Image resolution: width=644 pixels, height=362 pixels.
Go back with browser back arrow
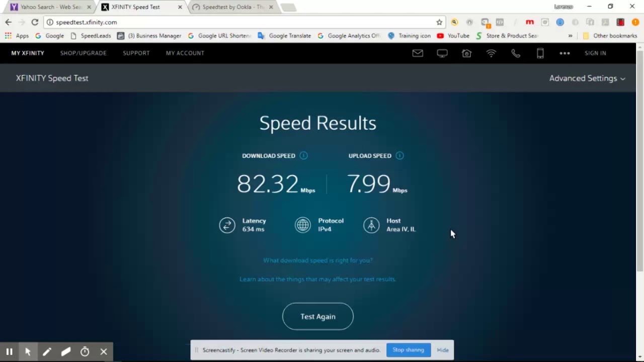pos(8,22)
